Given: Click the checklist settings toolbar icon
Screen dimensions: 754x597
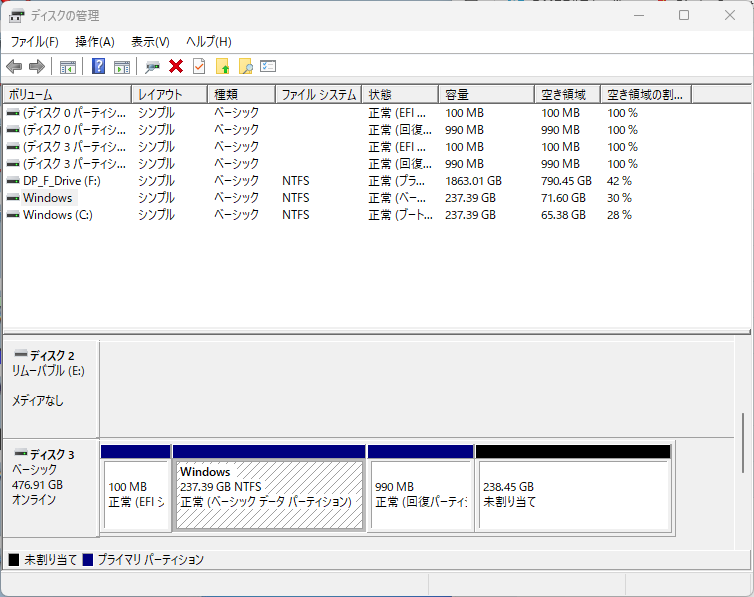Looking at the screenshot, I should (x=268, y=66).
